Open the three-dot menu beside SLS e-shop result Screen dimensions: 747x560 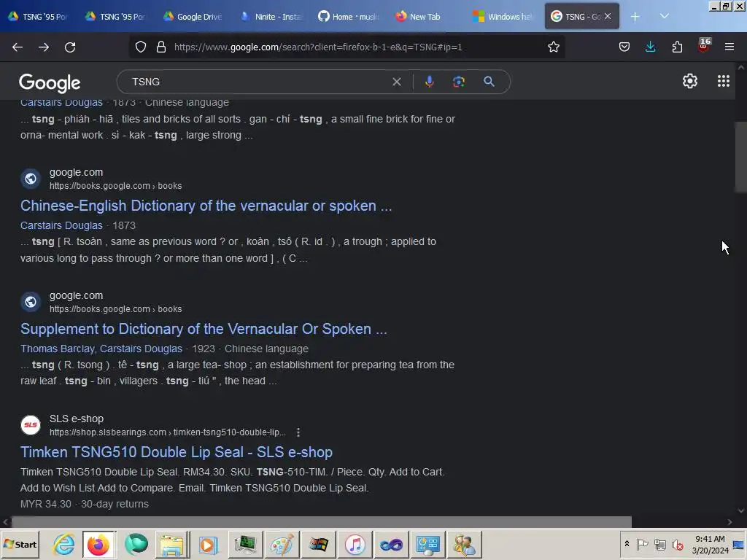click(298, 432)
